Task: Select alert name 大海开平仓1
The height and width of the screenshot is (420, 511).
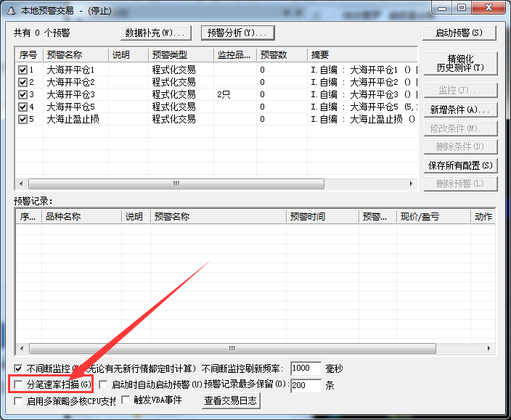Action: 70,70
